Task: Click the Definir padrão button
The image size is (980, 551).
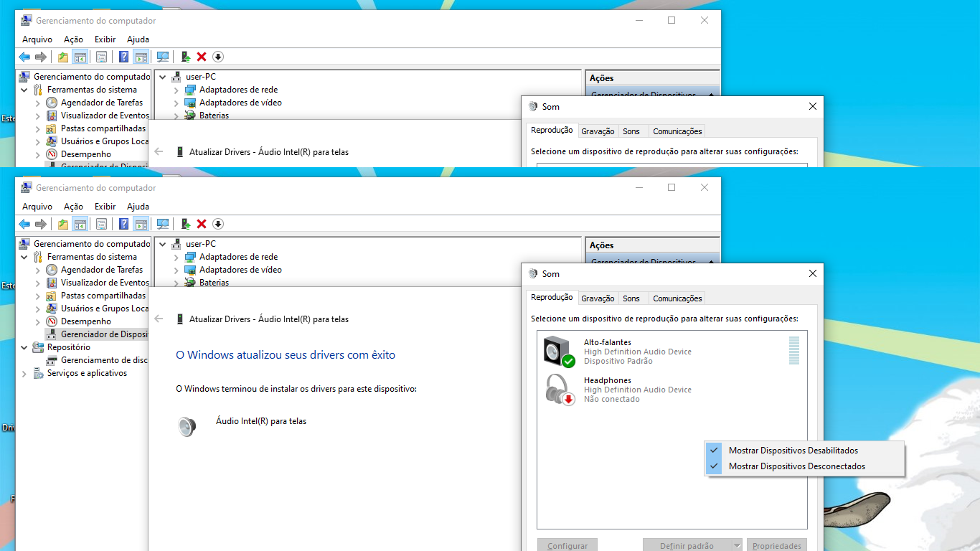Action: point(687,545)
